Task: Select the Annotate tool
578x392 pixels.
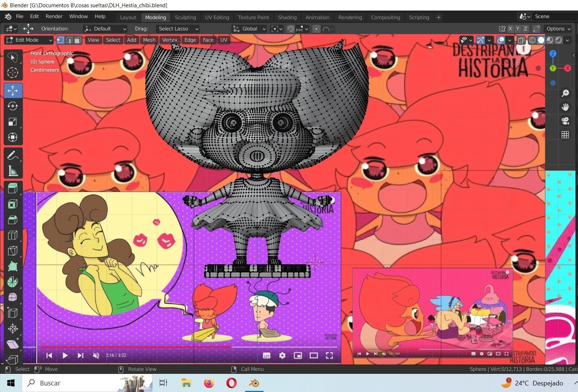Action: click(x=13, y=155)
